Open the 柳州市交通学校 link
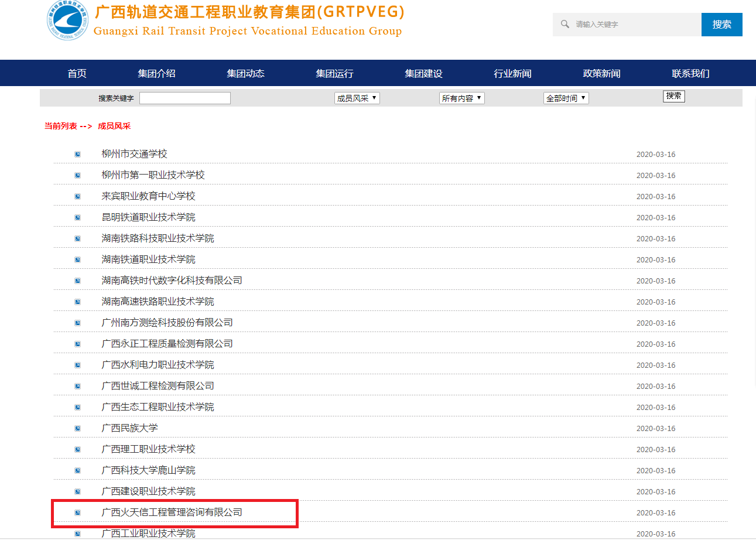The width and height of the screenshot is (756, 540). click(134, 154)
